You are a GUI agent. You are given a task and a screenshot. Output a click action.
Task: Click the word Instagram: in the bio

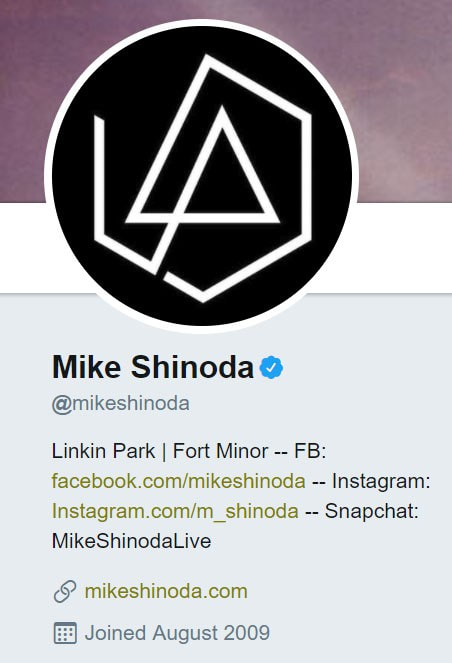(x=381, y=481)
